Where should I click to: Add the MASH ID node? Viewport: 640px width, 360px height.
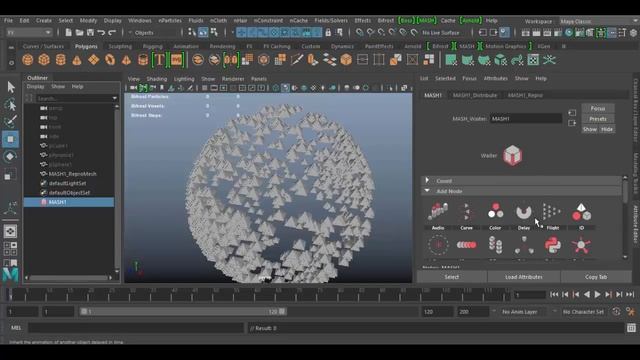581,212
